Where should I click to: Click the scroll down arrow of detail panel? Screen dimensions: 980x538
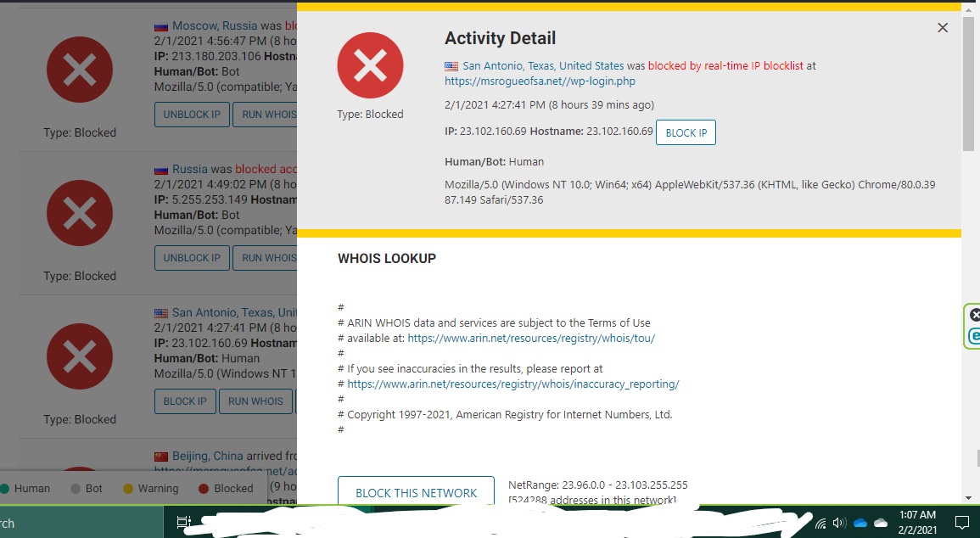pyautogui.click(x=968, y=497)
